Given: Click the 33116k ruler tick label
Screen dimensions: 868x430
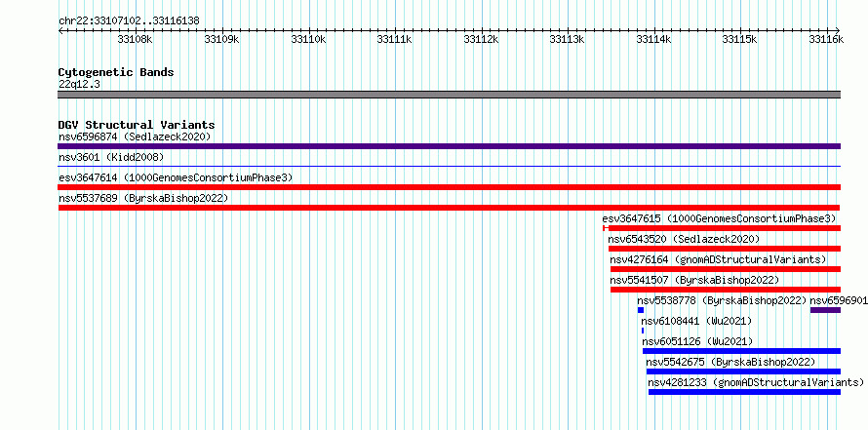Looking at the screenshot, I should [826, 39].
